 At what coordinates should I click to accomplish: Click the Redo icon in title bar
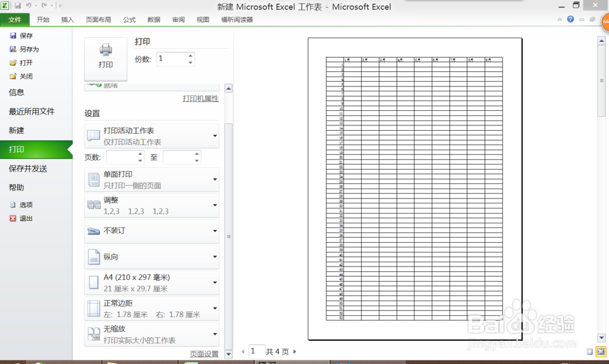[44, 5]
